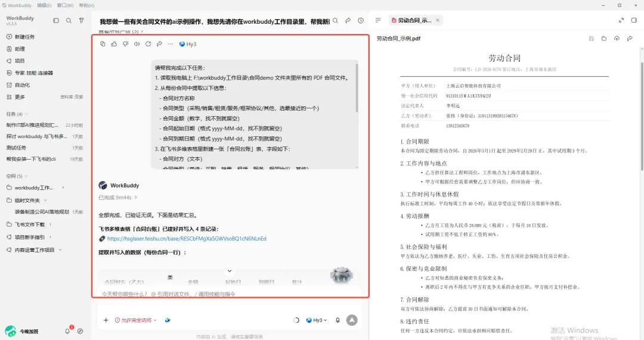Open sidebar search magnifier icon

pyautogui.click(x=69, y=20)
